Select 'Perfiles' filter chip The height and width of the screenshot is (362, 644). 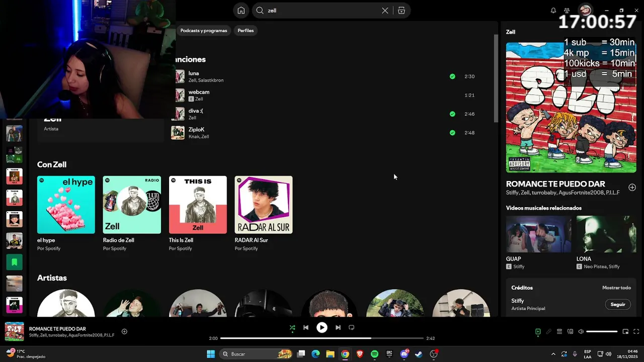[246, 31]
